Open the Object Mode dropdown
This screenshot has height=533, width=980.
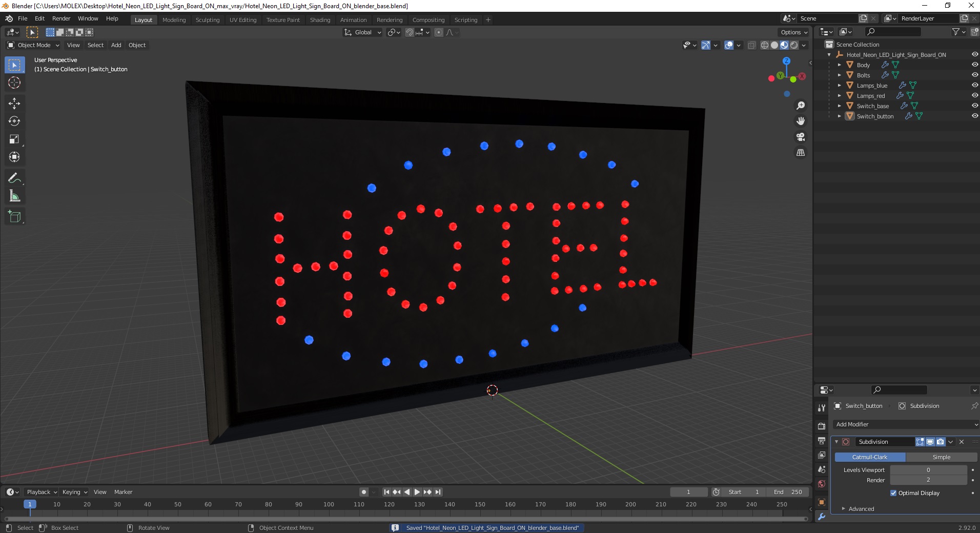(x=33, y=45)
